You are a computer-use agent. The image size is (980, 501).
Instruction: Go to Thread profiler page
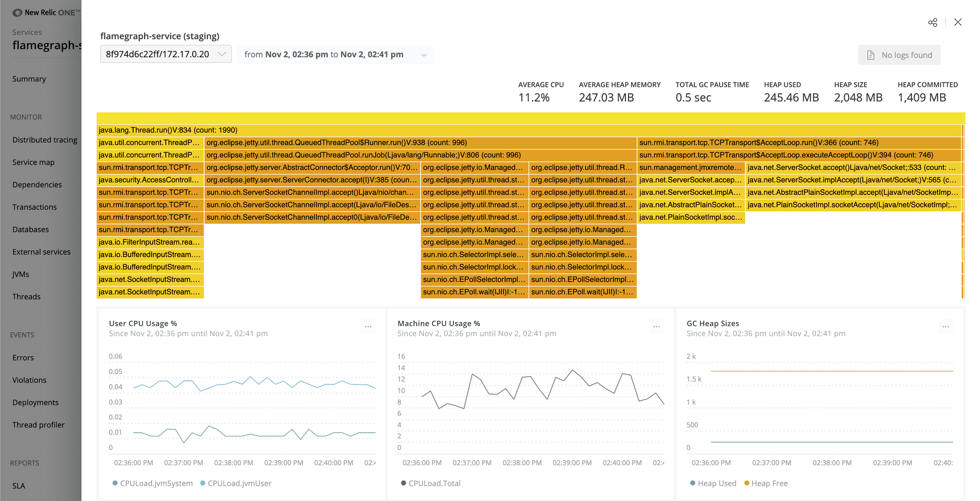[x=38, y=425]
